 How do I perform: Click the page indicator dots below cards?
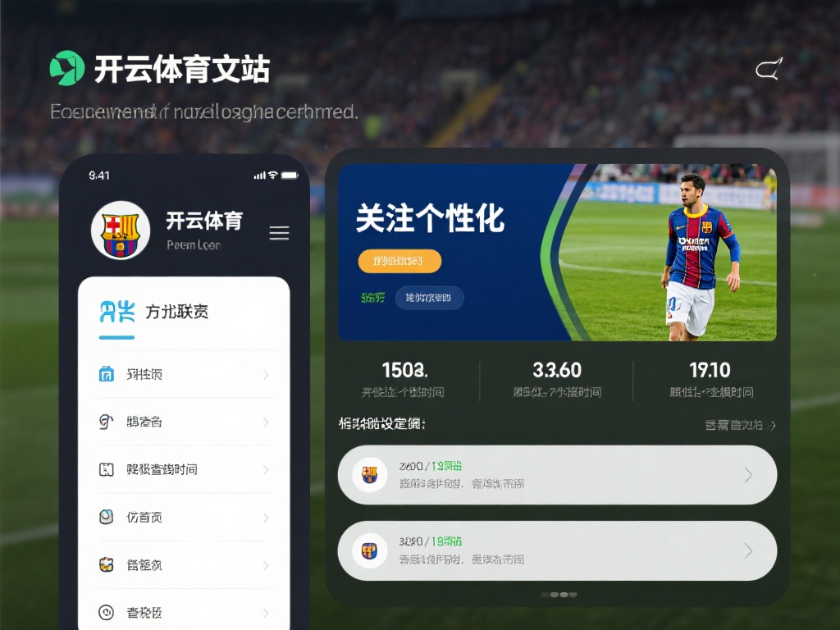point(559,595)
